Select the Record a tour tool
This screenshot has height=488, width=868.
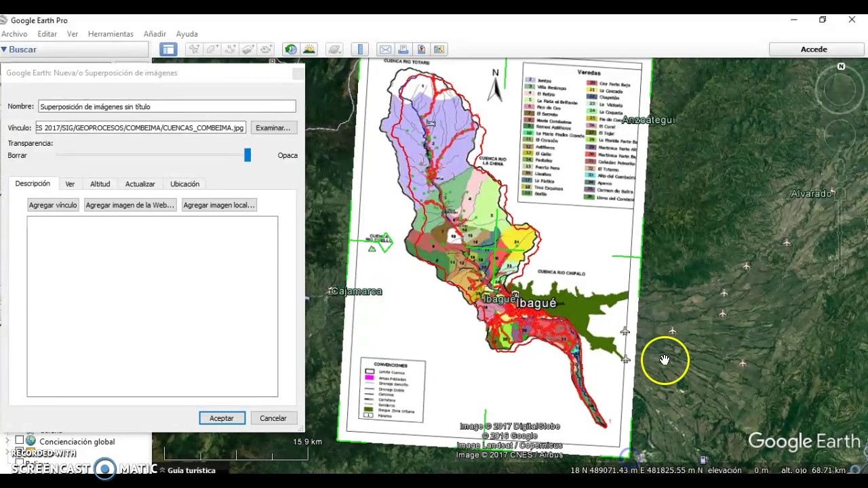coord(267,49)
